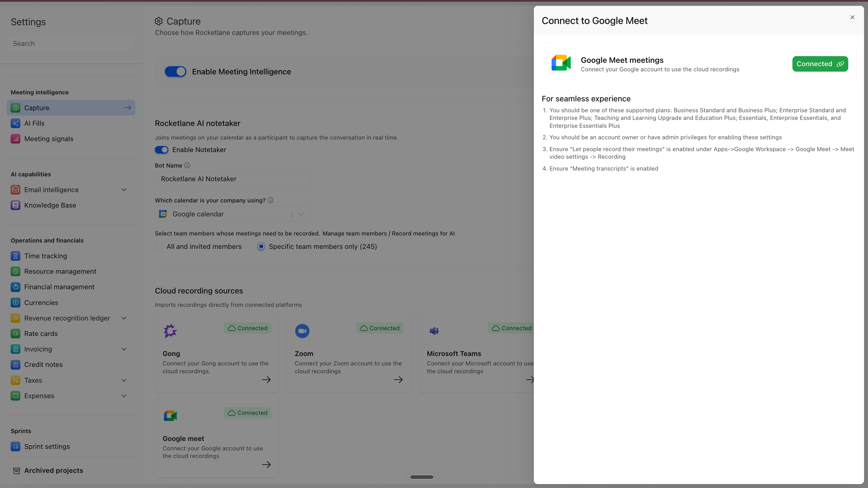Open Meeting signals settings
This screenshot has height=488, width=868.
point(71,139)
